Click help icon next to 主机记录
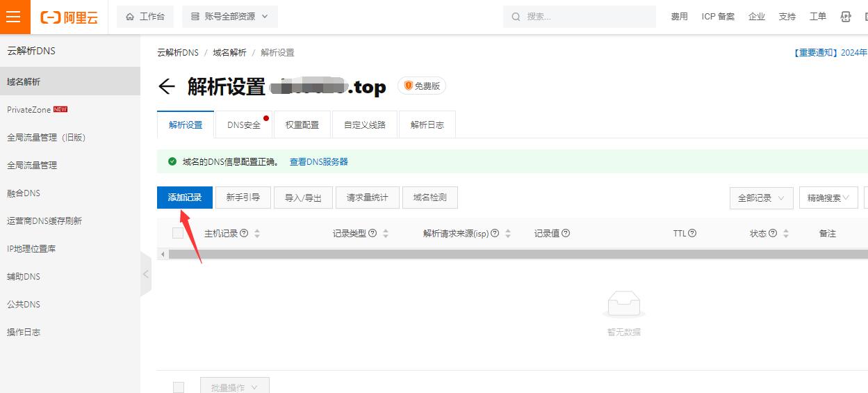 [244, 234]
